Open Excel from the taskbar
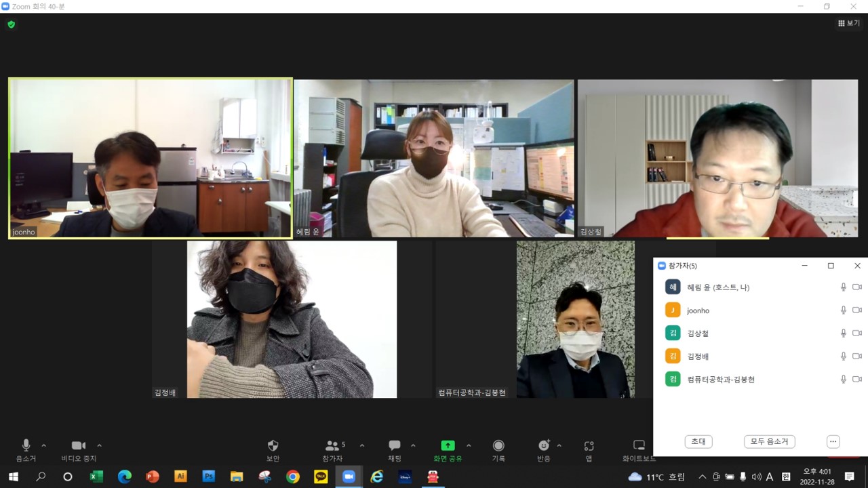The image size is (868, 488). click(x=96, y=476)
